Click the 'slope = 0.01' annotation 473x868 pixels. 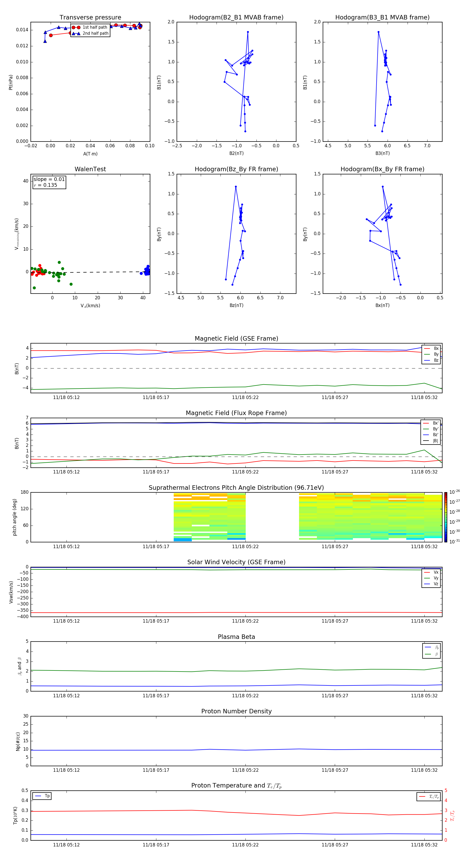click(x=49, y=179)
